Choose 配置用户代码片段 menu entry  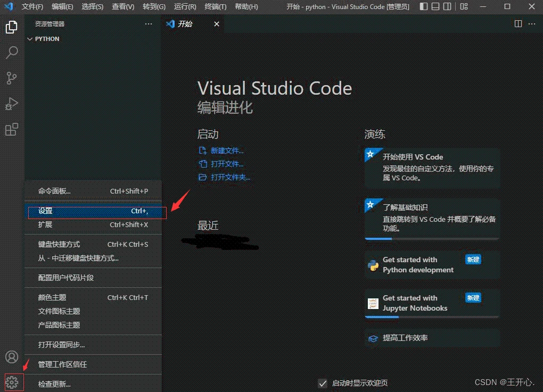[x=93, y=278]
